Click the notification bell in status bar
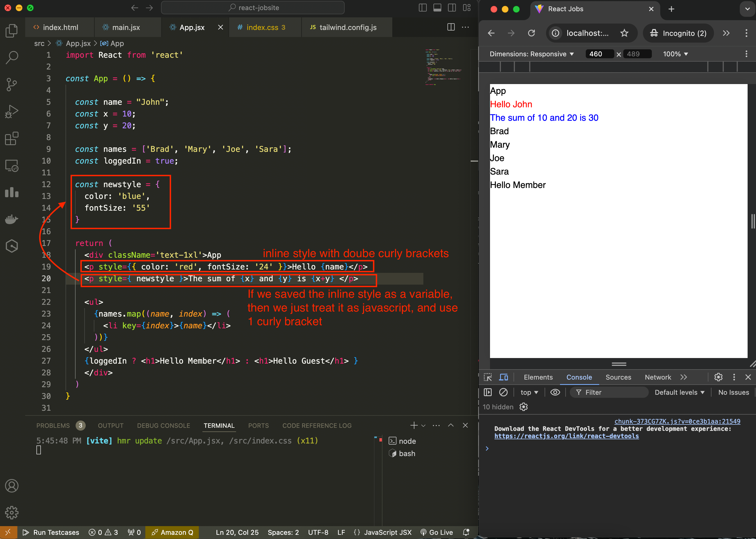The width and height of the screenshot is (756, 539). pyautogui.click(x=466, y=532)
